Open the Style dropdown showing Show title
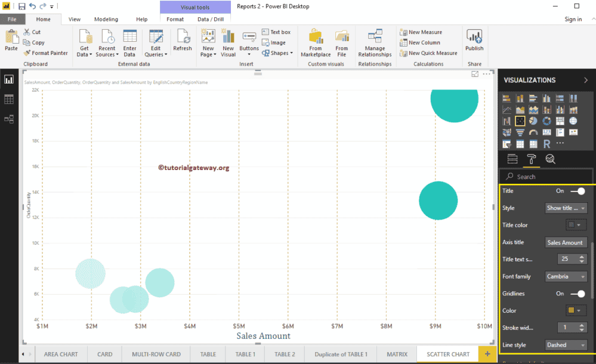This screenshot has width=596, height=364. (x=566, y=208)
